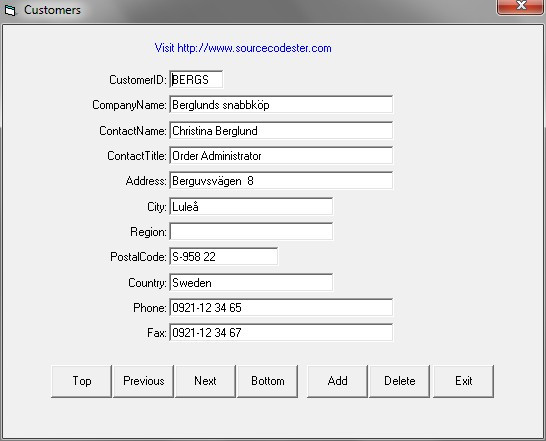Click the Customers window title icon
Image resolution: width=546 pixels, height=441 pixels.
click(x=10, y=10)
